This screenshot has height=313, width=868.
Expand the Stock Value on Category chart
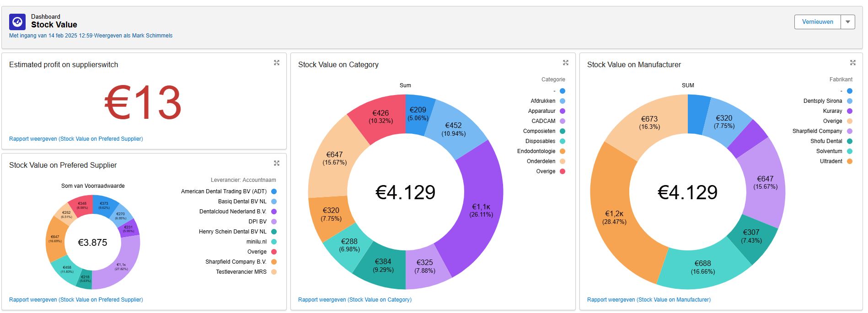pos(566,63)
